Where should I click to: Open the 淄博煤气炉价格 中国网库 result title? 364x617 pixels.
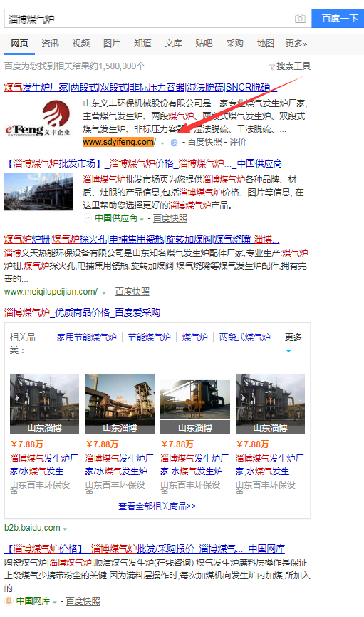(145, 549)
